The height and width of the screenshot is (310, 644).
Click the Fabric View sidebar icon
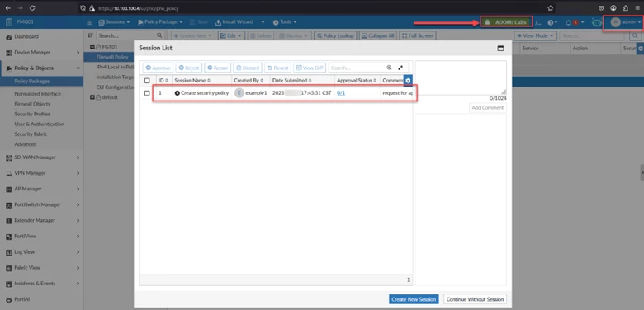coord(8,268)
